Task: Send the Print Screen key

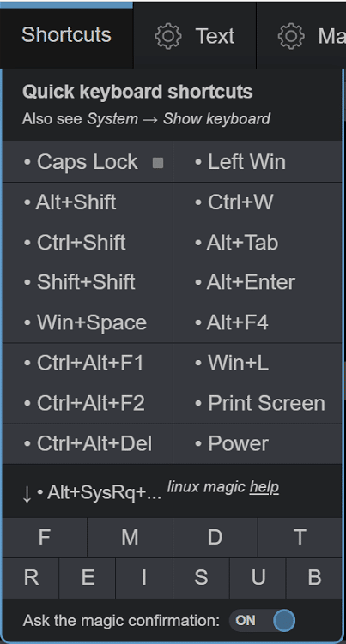Action: point(258,403)
